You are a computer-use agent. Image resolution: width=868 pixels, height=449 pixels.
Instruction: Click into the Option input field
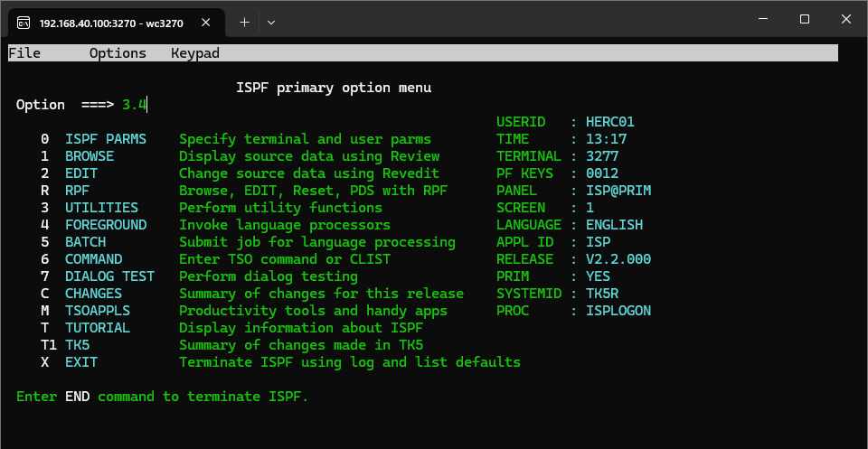[x=135, y=105]
